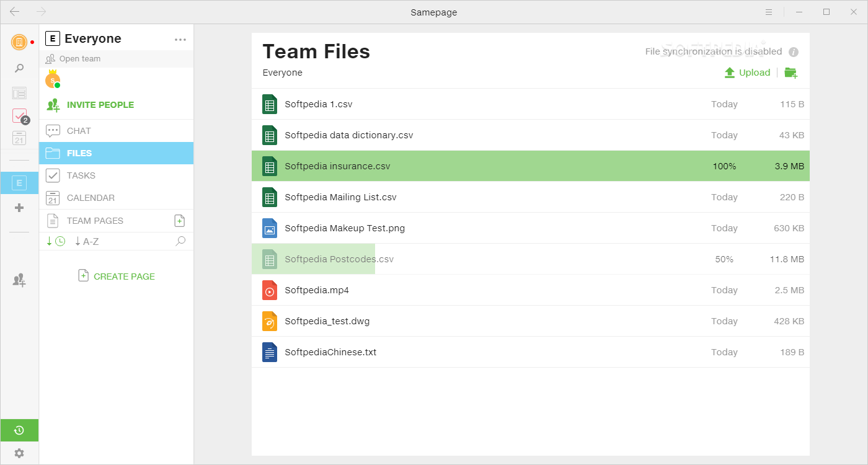Click CREATE PAGE link

[117, 277]
